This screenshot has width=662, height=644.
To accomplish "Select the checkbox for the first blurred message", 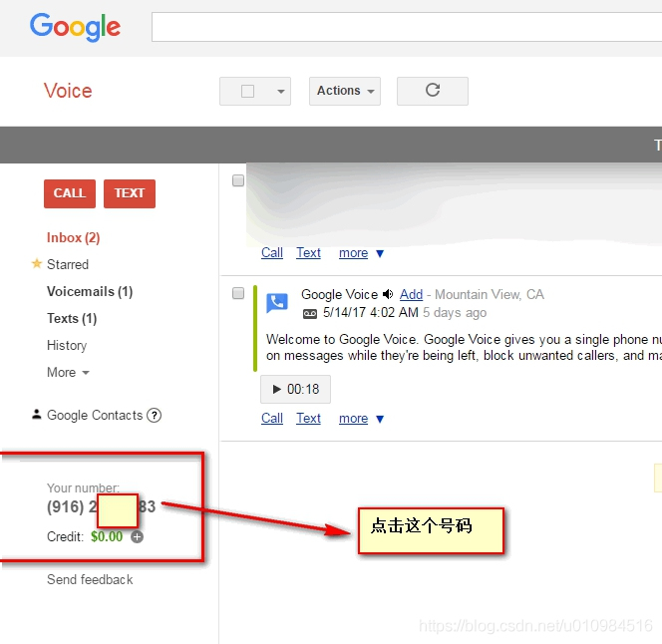I will point(238,180).
